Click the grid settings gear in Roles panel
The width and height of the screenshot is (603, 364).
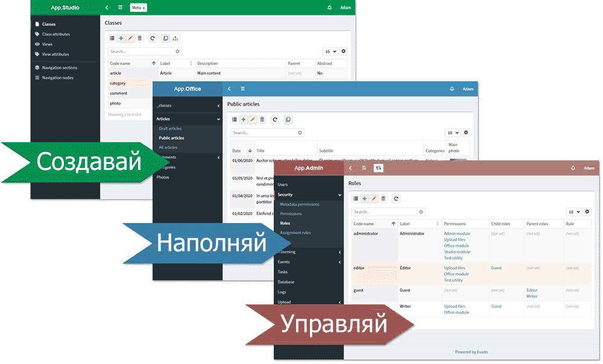click(587, 212)
